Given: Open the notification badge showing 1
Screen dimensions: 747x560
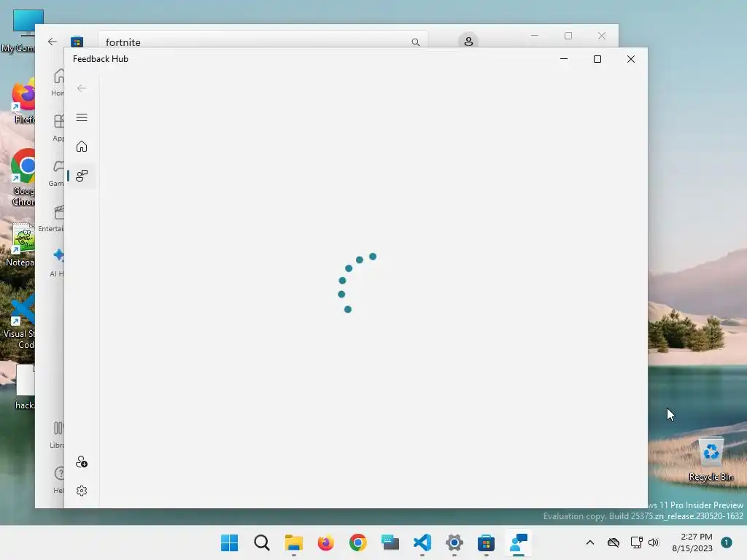Looking at the screenshot, I should [726, 542].
